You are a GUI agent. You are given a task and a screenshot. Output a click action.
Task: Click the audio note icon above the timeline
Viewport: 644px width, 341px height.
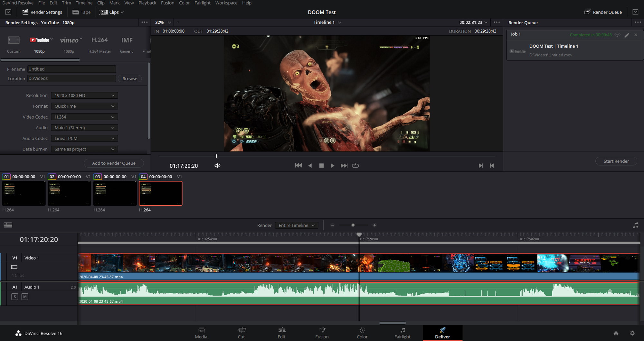click(x=636, y=225)
